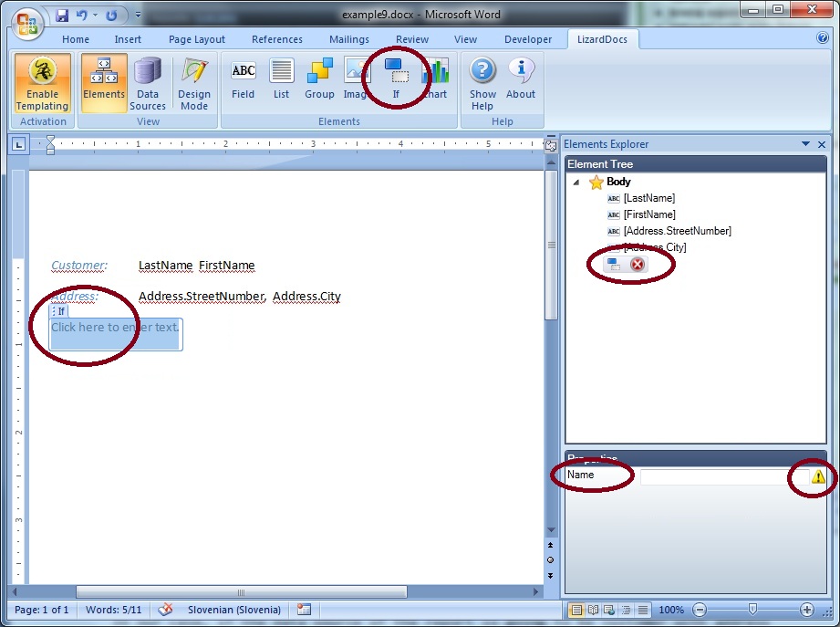The image size is (840, 627).
Task: Show the Data Sources panel
Action: pyautogui.click(x=148, y=83)
